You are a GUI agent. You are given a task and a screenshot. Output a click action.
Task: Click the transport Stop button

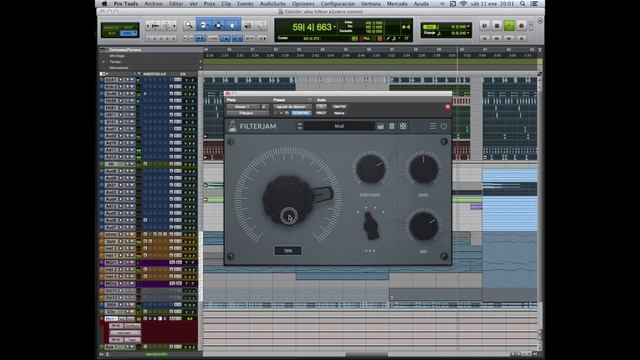click(x=497, y=26)
